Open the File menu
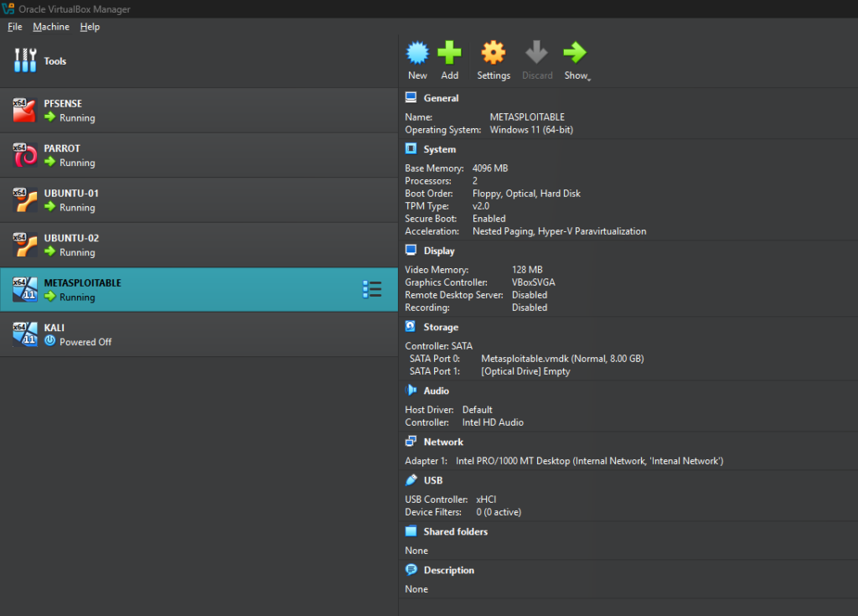The image size is (858, 616). tap(15, 27)
